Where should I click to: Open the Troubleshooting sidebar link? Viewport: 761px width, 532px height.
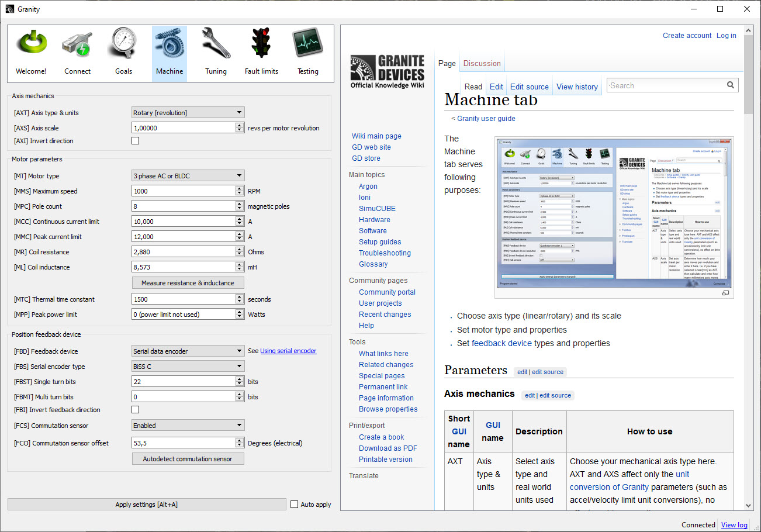[385, 253]
